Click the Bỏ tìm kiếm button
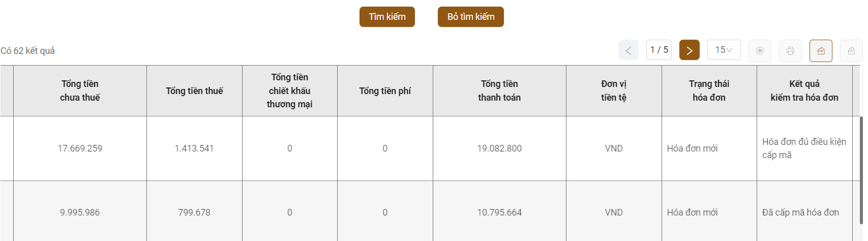The image size is (868, 241). coord(471,17)
